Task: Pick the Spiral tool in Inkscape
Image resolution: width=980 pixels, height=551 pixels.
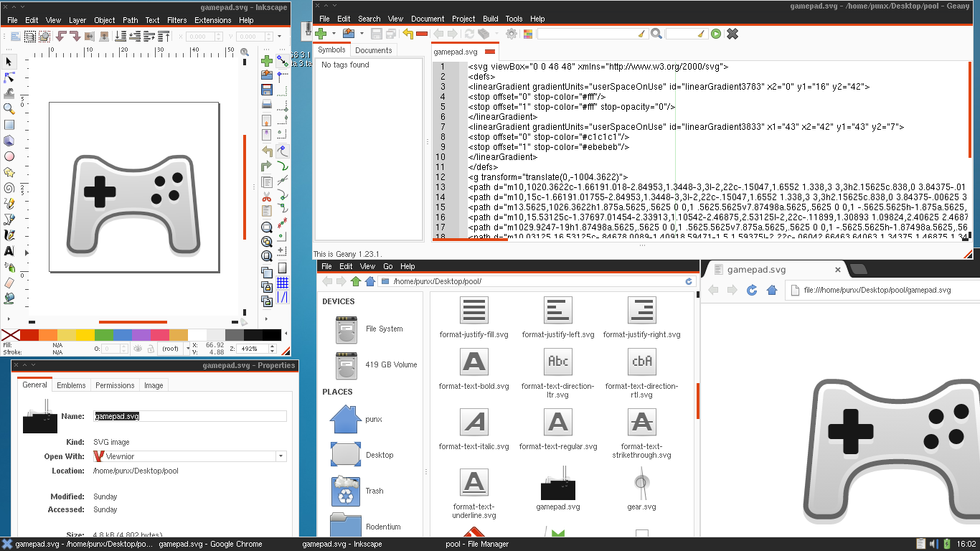Action: 9,187
